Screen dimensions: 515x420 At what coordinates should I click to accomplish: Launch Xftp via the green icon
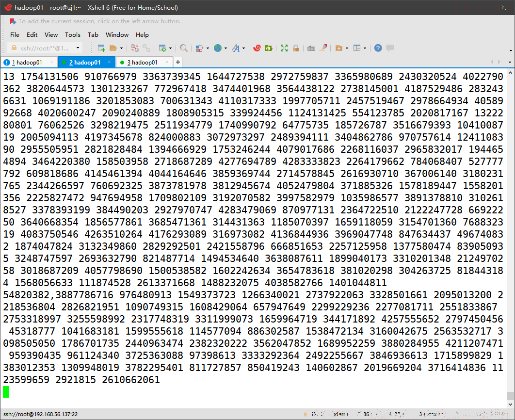click(x=269, y=48)
